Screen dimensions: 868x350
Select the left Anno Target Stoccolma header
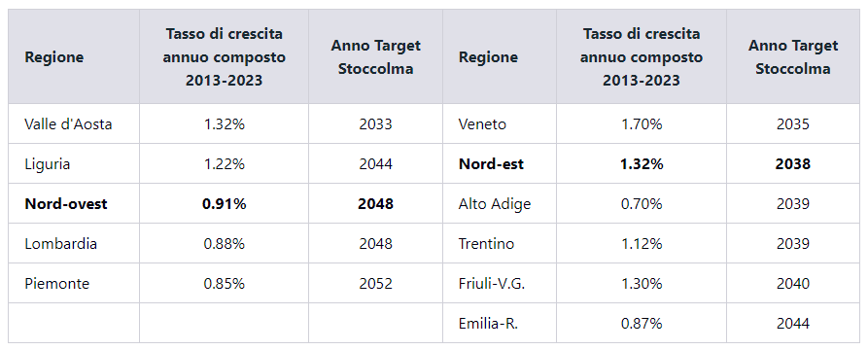(x=375, y=57)
